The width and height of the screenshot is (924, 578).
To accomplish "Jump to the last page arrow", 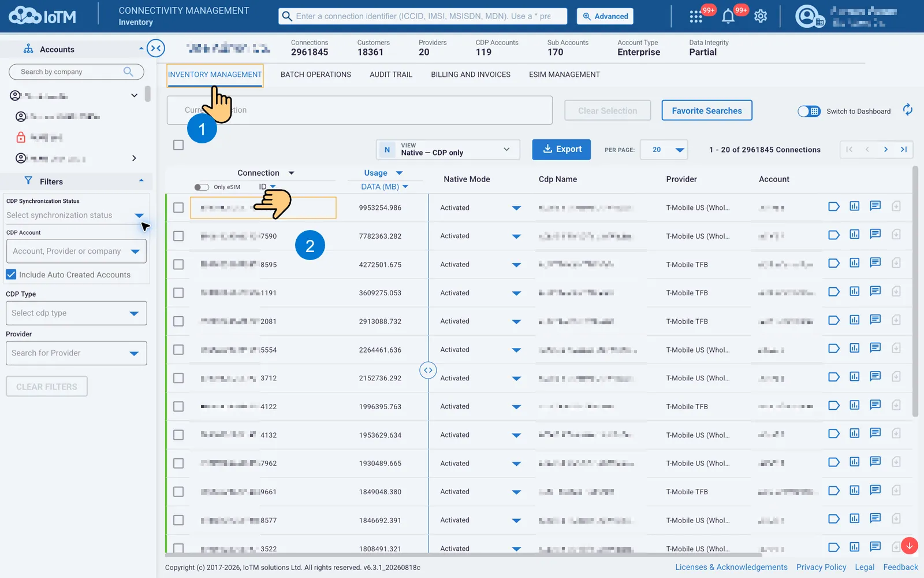I will click(x=904, y=149).
